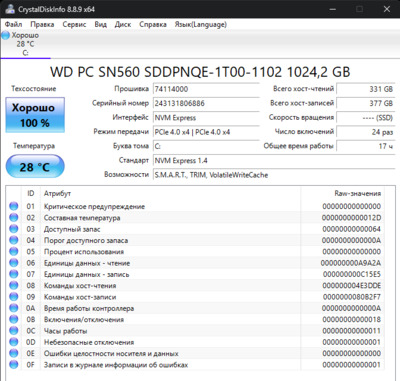Click the Скорость вращения value ---- (SSD)

coord(366,118)
